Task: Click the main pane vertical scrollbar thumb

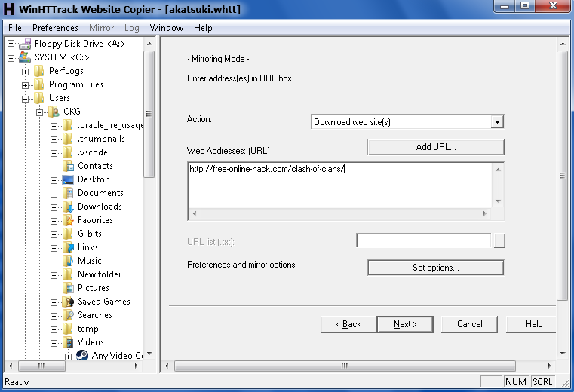Action: pyautogui.click(x=562, y=176)
